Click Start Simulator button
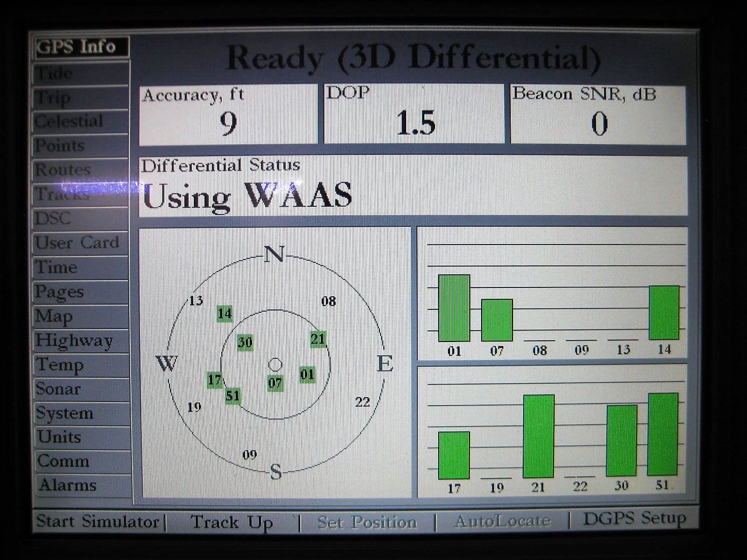Image resolution: width=747 pixels, height=560 pixels. (x=98, y=521)
